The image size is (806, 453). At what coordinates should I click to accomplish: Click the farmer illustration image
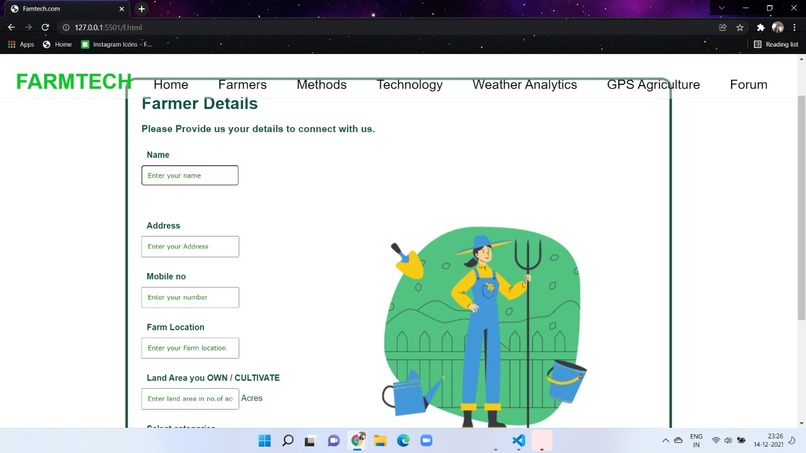[x=485, y=327]
